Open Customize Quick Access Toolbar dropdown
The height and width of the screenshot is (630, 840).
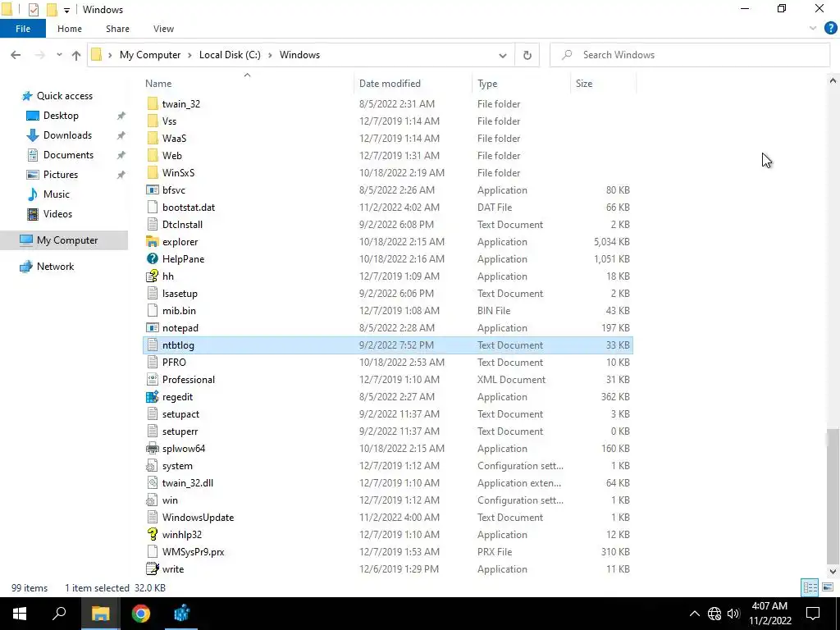tap(66, 10)
